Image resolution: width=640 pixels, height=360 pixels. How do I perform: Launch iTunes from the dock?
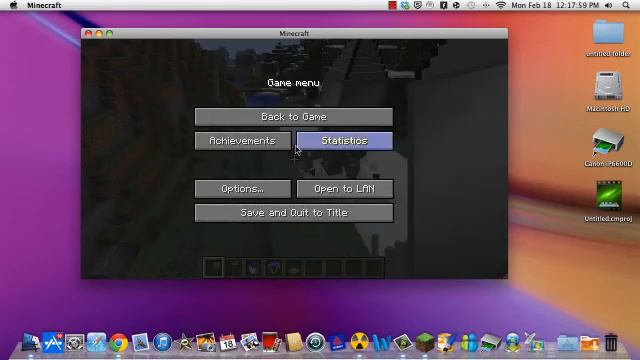[x=162, y=342]
